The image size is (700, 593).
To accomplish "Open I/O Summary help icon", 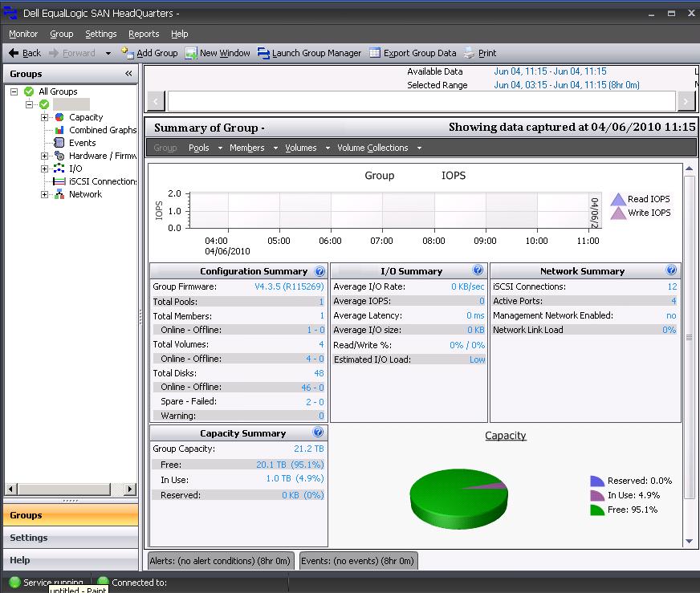I will (478, 270).
